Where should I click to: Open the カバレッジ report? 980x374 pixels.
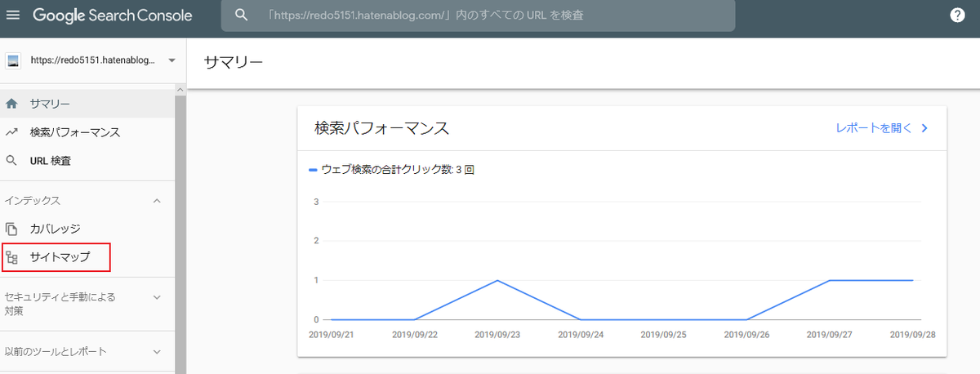(x=87, y=229)
